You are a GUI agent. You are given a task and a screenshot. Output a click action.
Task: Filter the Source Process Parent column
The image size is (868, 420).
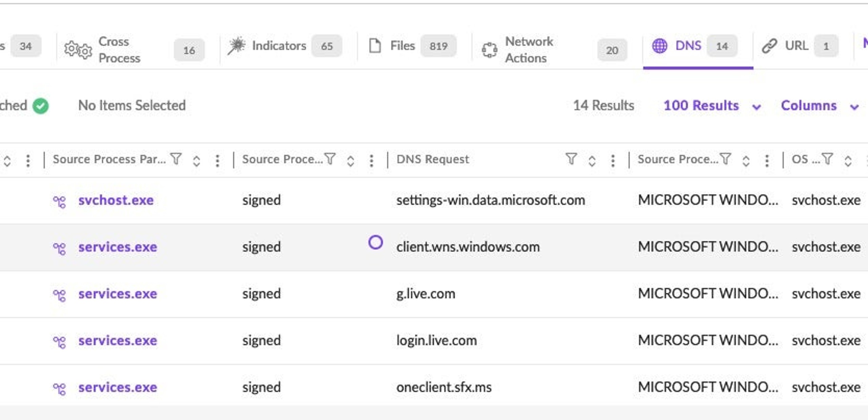click(176, 159)
